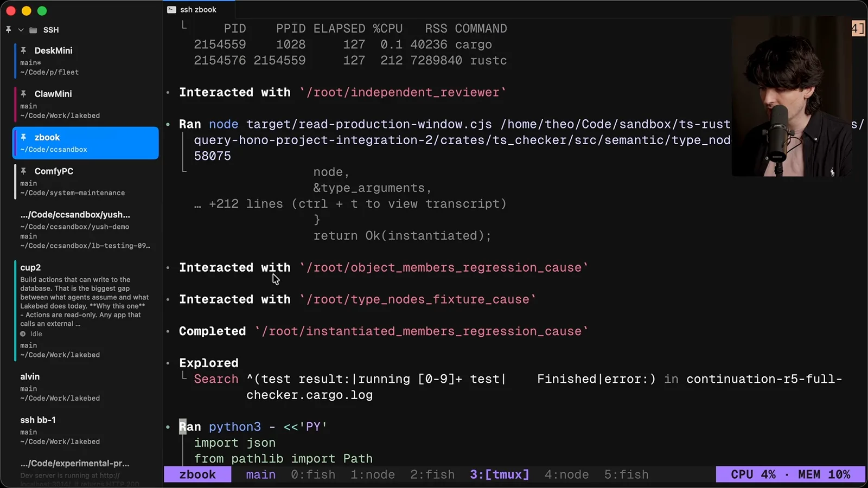
Task: Open the ClawMini session
Action: pyautogui.click(x=86, y=104)
